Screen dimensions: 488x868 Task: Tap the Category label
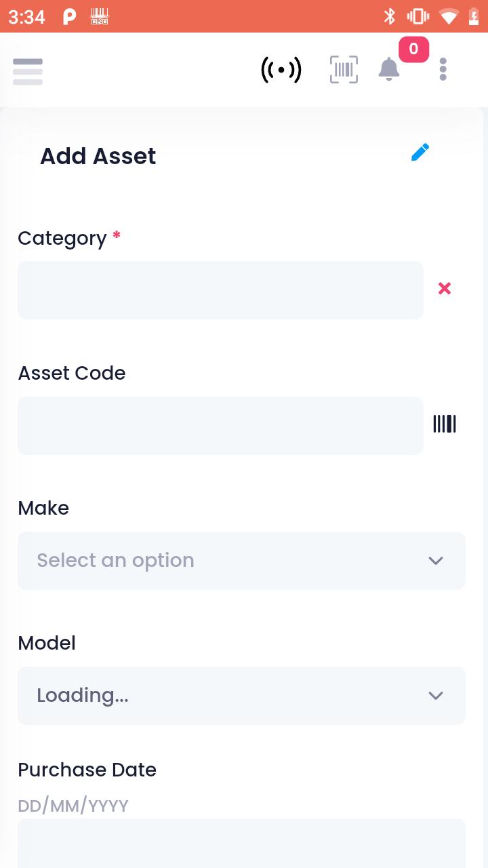click(62, 239)
